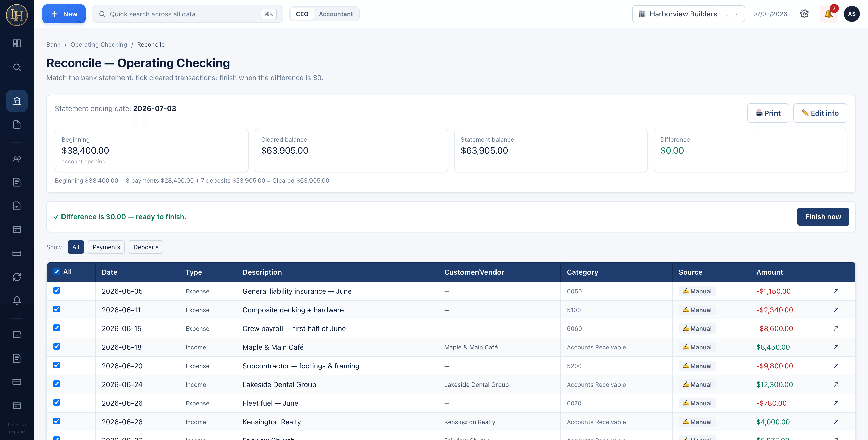Uncheck Lakeside Dental Group row checkbox
This screenshot has width=868, height=440.
[57, 384]
